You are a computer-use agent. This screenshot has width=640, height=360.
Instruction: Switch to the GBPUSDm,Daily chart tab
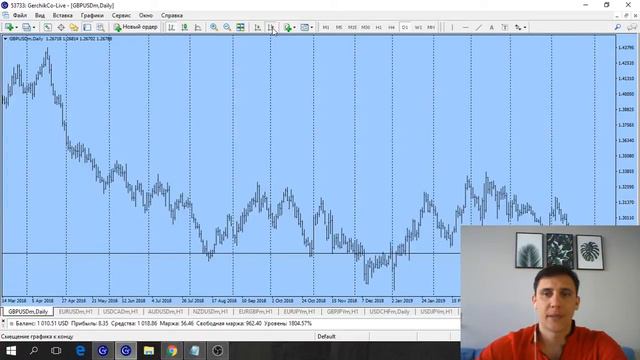coord(28,312)
